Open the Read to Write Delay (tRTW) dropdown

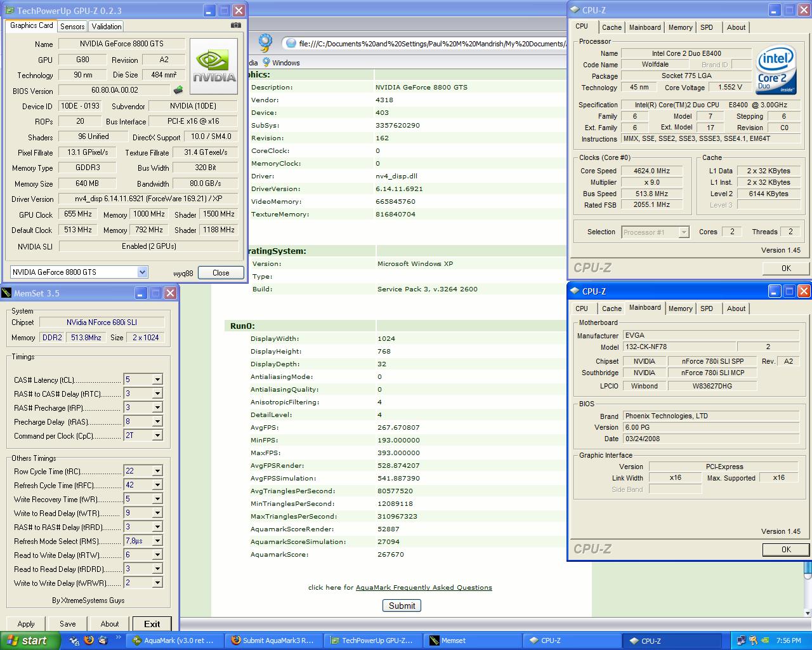[157, 555]
